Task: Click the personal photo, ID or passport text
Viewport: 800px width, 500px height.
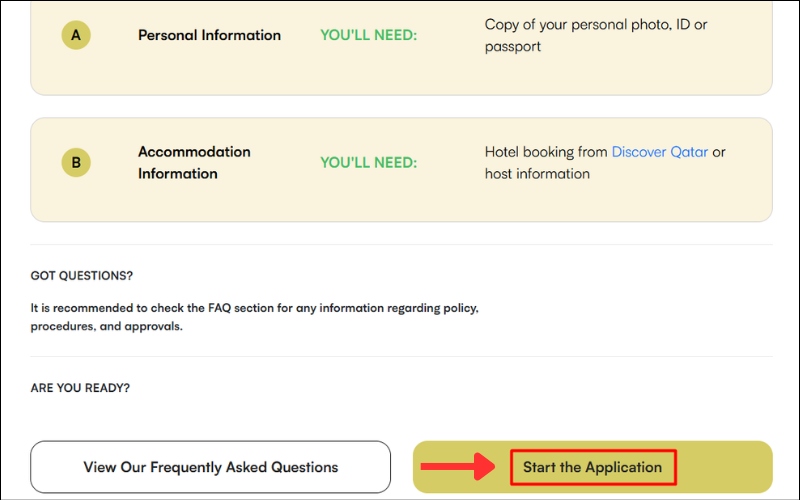Action: coord(595,35)
